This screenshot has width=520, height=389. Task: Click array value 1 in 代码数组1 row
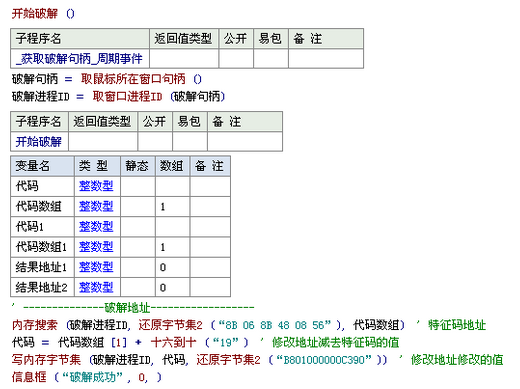point(163,247)
